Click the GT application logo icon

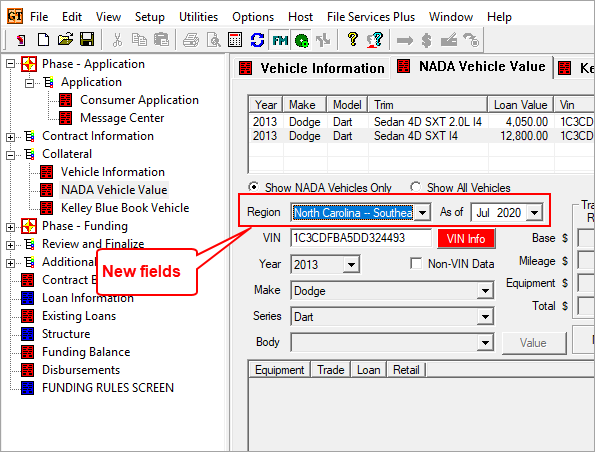click(15, 16)
